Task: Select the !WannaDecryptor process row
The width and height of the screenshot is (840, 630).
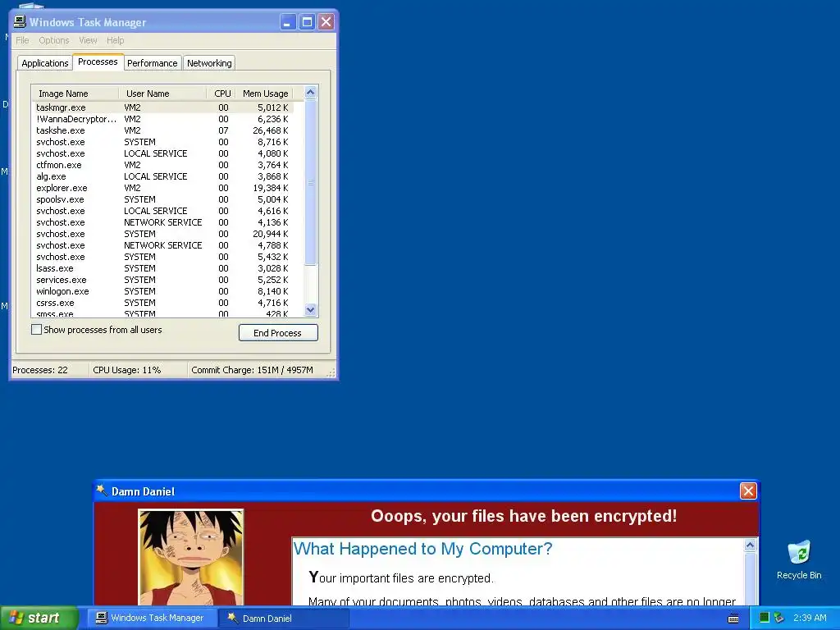Action: [163, 119]
